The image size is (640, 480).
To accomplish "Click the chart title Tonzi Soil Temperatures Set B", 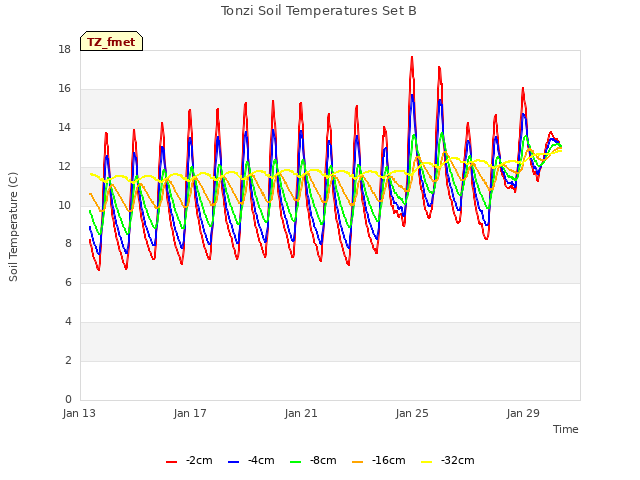I will coord(319,11).
